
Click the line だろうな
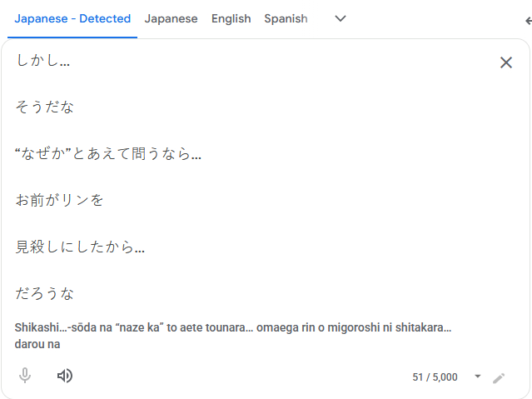[x=44, y=293]
